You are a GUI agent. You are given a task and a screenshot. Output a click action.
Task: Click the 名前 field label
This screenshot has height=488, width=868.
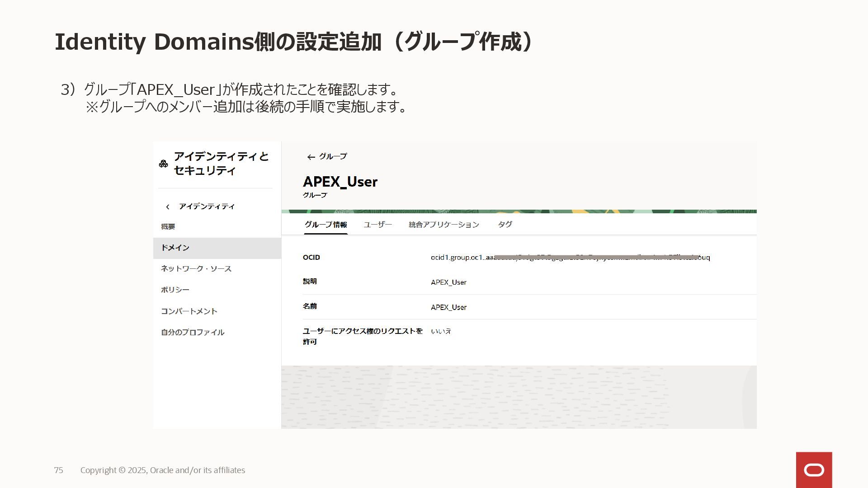click(310, 306)
